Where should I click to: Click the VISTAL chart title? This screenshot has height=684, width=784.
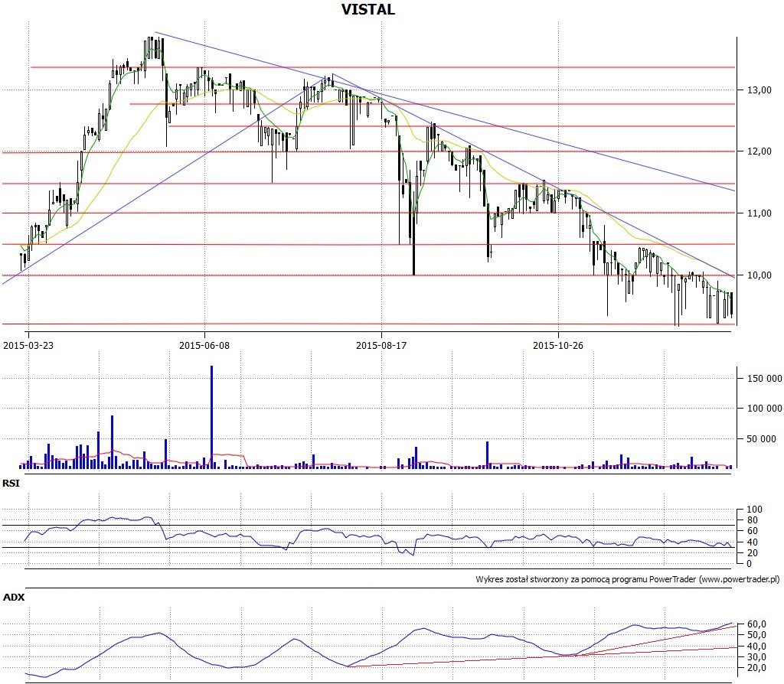click(368, 9)
